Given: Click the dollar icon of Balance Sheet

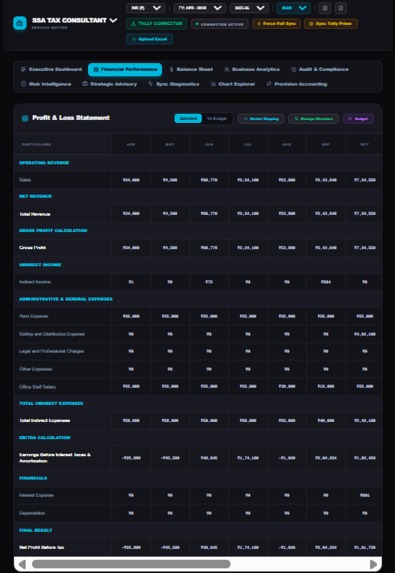Looking at the screenshot, I should click(171, 69).
